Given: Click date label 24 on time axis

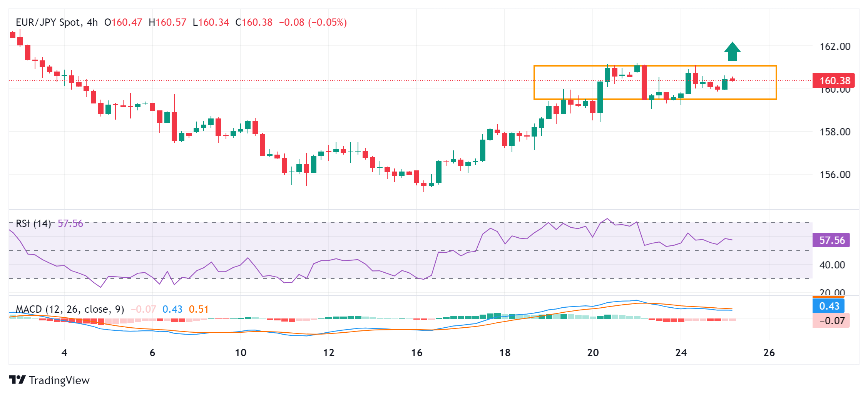Looking at the screenshot, I should pos(681,353).
